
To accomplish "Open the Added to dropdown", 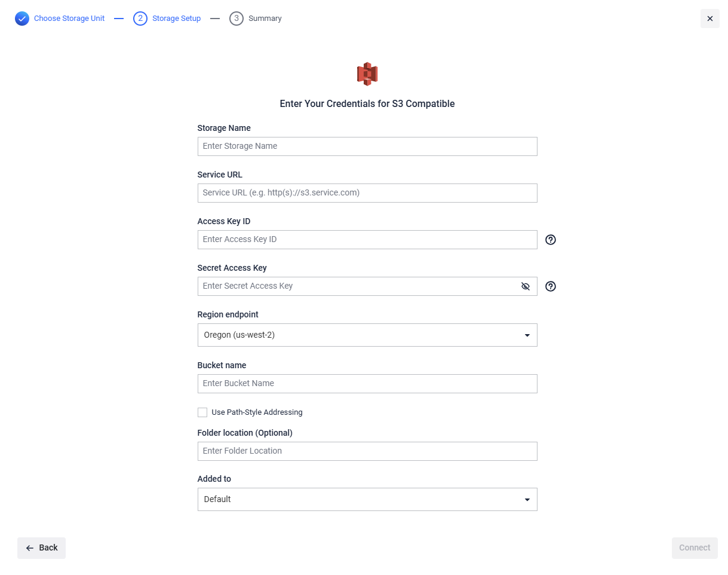I will pyautogui.click(x=367, y=500).
